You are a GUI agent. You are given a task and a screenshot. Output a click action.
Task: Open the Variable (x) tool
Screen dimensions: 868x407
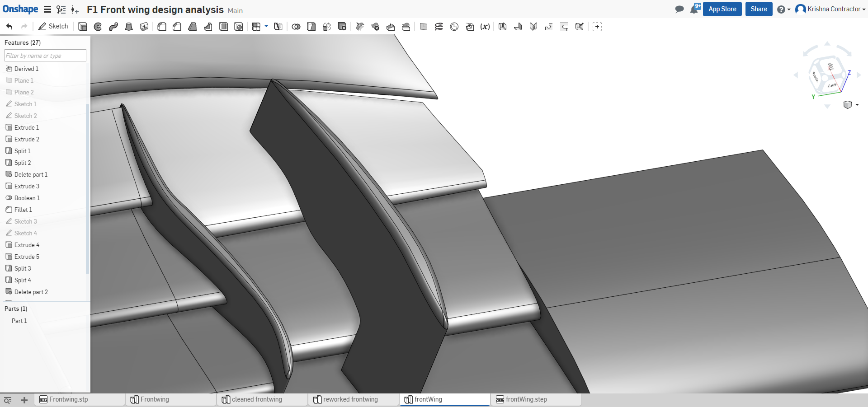485,27
